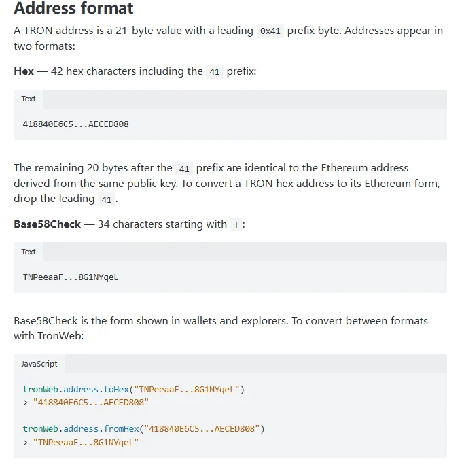Click the TNPeeaaF...8G1NYqeL address in the Text block
Viewport: 462px width, 476px height.
pyautogui.click(x=71, y=277)
